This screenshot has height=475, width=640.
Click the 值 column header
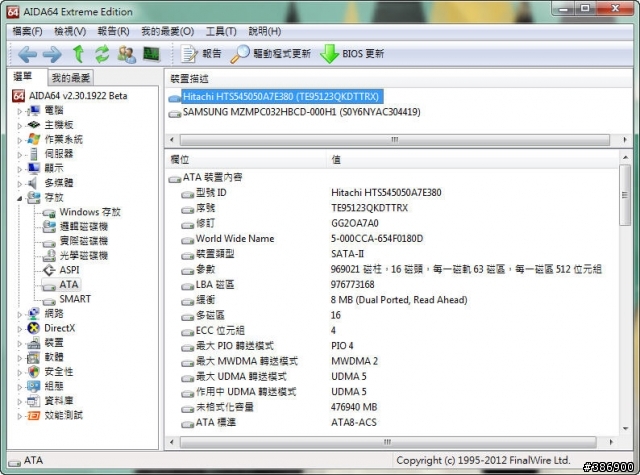click(x=473, y=160)
